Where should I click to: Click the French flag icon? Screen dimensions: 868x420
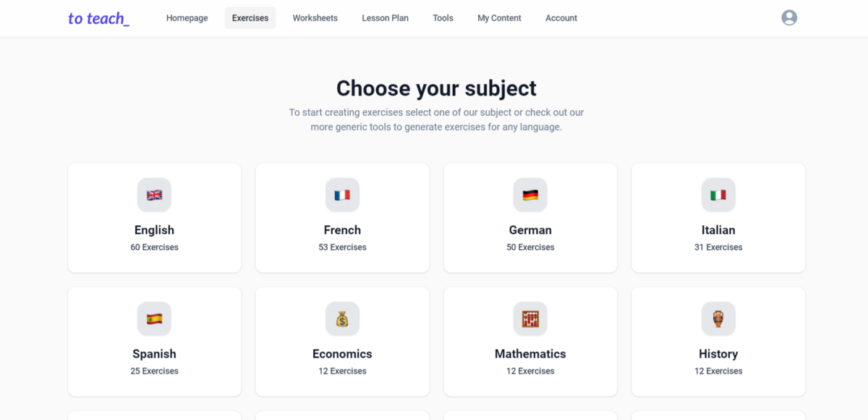(x=342, y=195)
